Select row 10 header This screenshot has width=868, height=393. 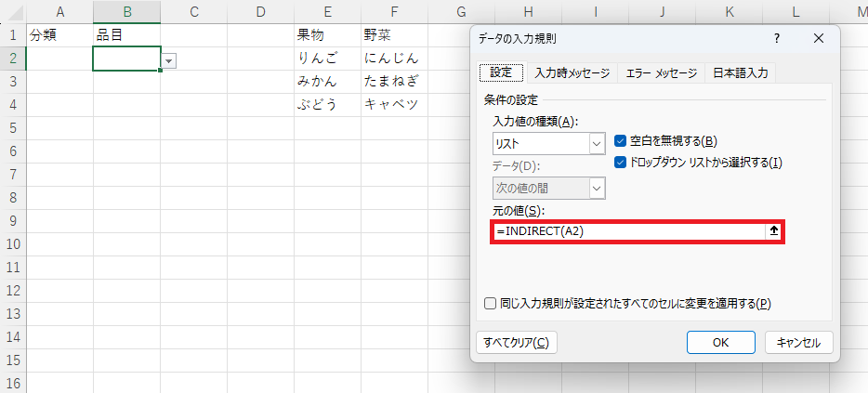13,244
